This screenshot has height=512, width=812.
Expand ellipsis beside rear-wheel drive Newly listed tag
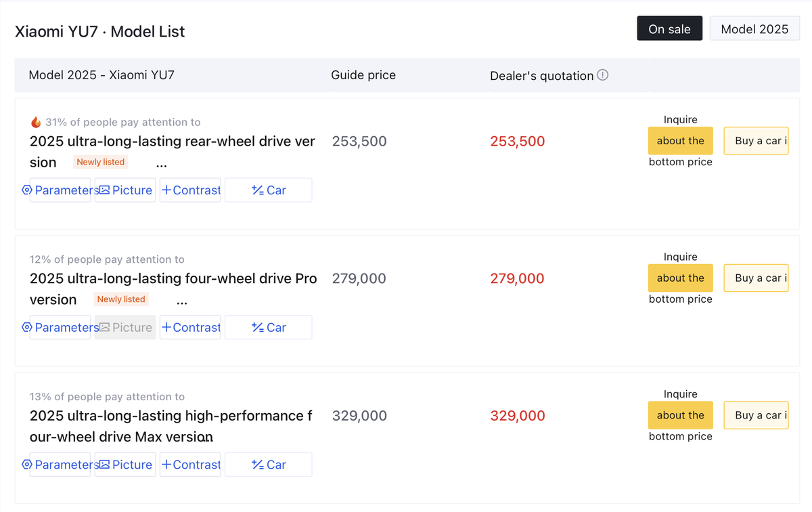pos(161,163)
